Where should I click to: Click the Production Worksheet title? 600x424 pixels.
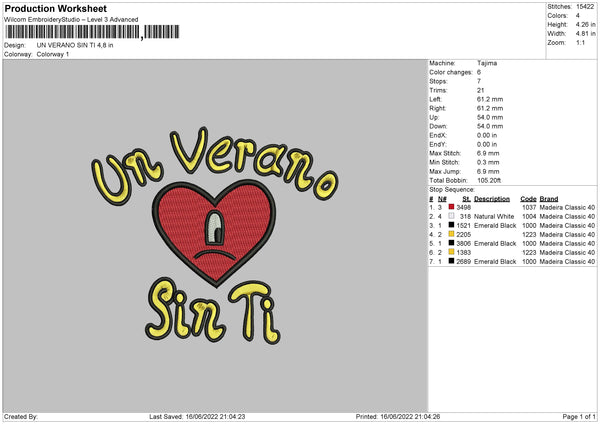point(55,8)
